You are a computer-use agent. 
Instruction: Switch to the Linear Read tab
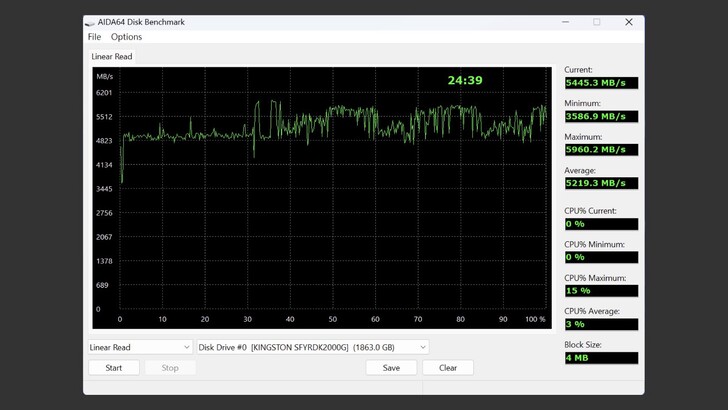(111, 57)
